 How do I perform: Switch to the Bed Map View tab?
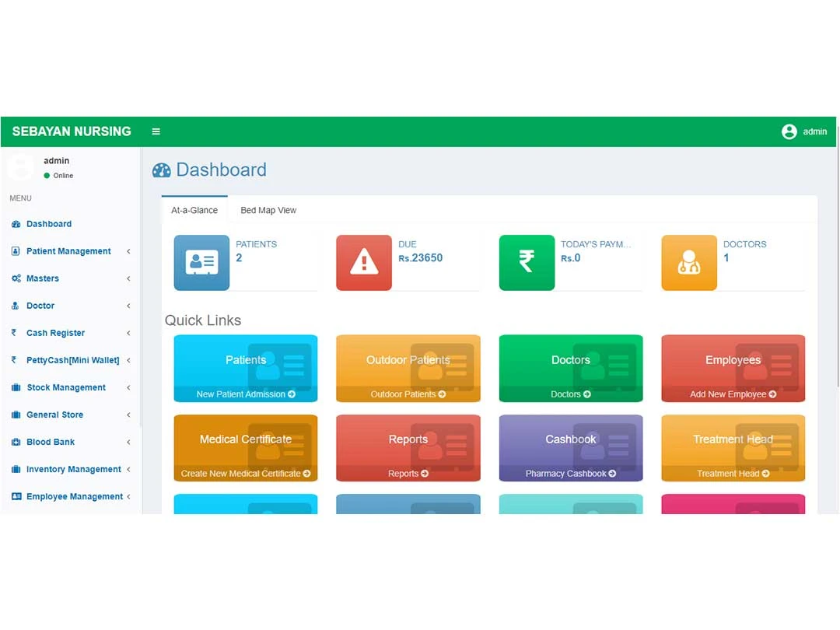tap(268, 210)
